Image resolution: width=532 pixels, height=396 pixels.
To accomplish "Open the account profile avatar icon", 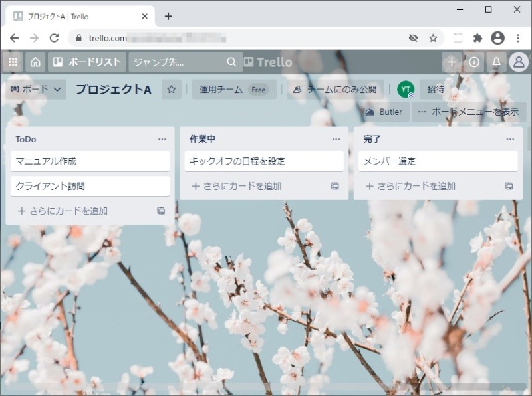I will click(519, 62).
